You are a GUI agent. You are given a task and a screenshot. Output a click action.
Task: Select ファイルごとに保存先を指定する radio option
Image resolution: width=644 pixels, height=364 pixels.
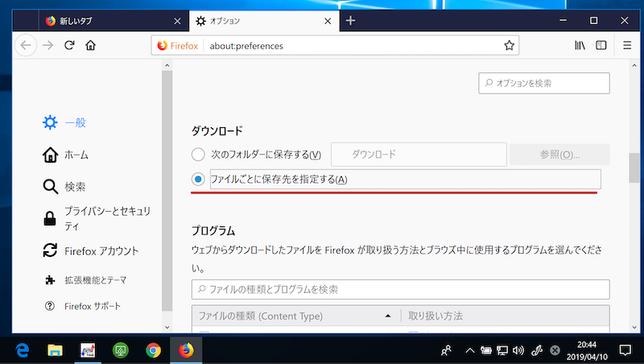[198, 179]
